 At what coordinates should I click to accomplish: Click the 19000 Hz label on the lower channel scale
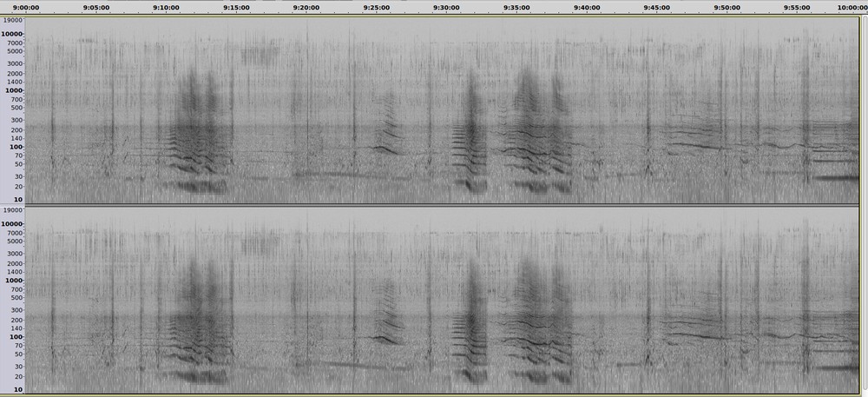(x=13, y=210)
